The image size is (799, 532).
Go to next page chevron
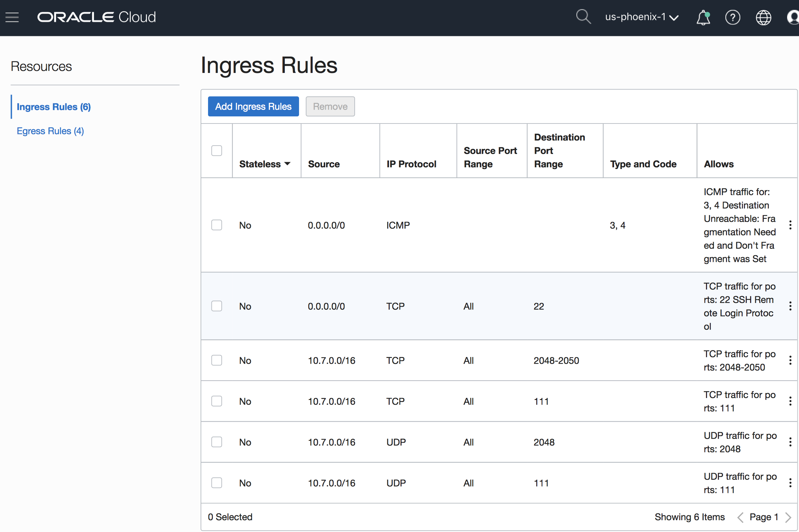point(788,517)
